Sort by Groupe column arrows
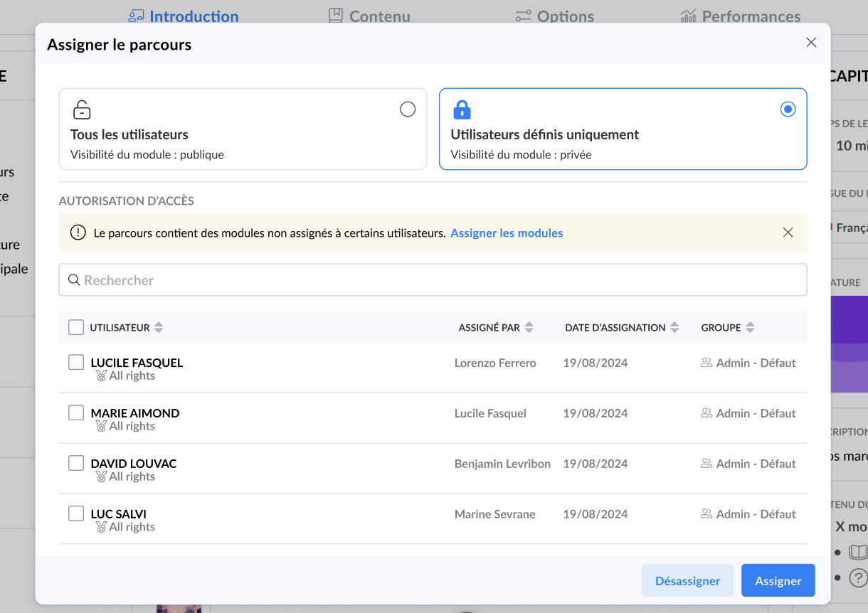 coord(750,328)
